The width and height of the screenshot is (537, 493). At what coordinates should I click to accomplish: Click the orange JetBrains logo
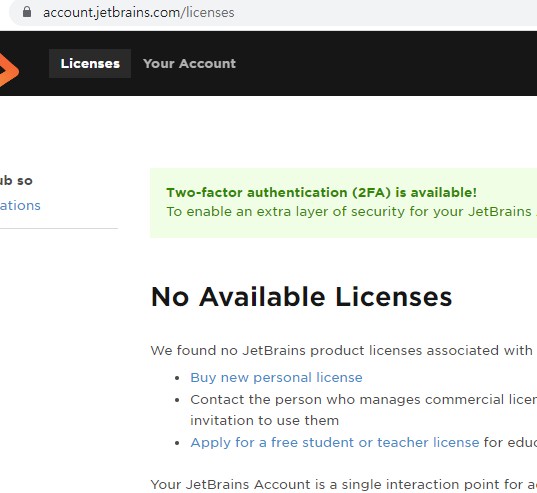coord(9,69)
